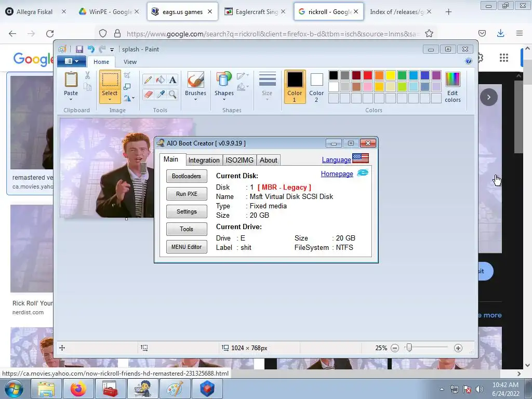Click zoom in plus button in Paint

458,348
